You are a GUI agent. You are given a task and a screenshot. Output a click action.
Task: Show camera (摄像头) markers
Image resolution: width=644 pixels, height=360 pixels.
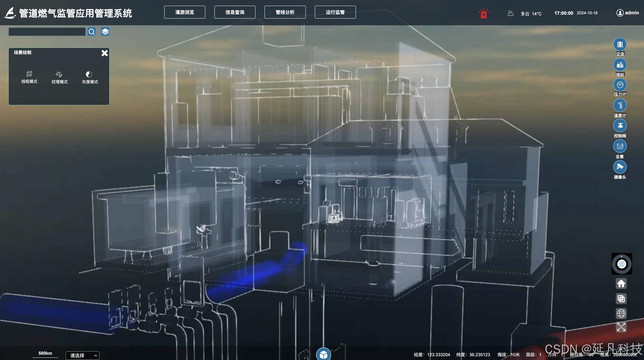620,167
